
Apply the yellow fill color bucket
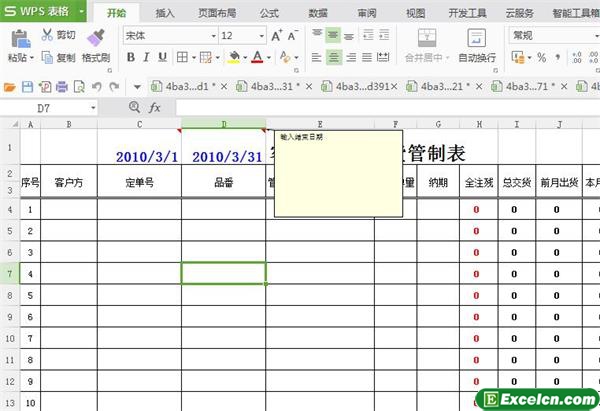[234, 57]
